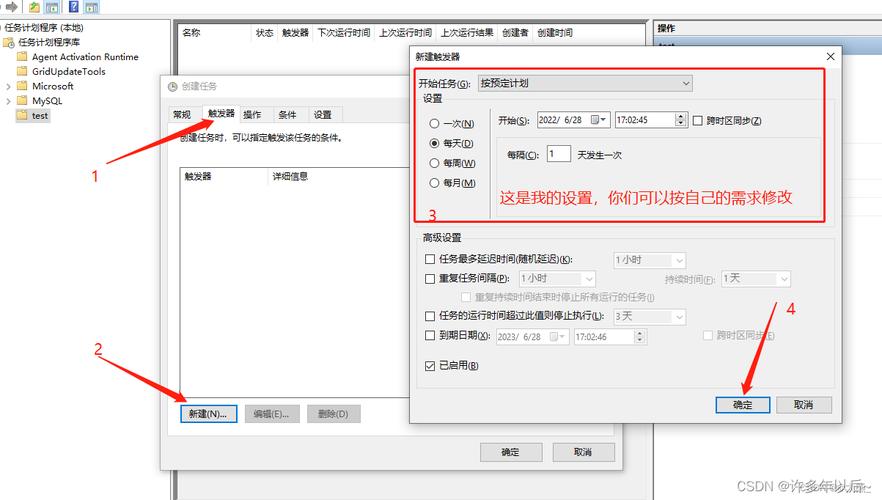Open the random delay 1 小时 dropdown
882x500 pixels.
click(649, 260)
